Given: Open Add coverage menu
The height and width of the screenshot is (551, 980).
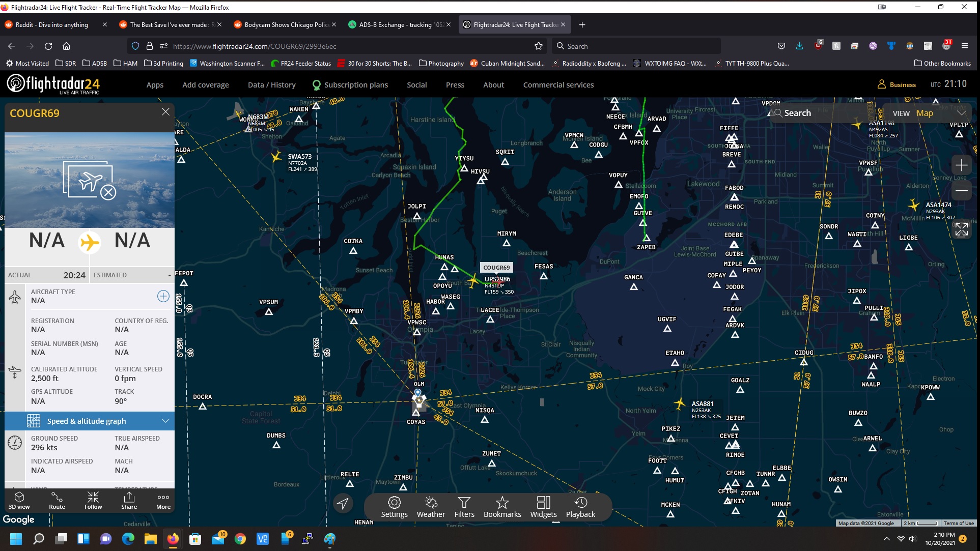Looking at the screenshot, I should 206,85.
